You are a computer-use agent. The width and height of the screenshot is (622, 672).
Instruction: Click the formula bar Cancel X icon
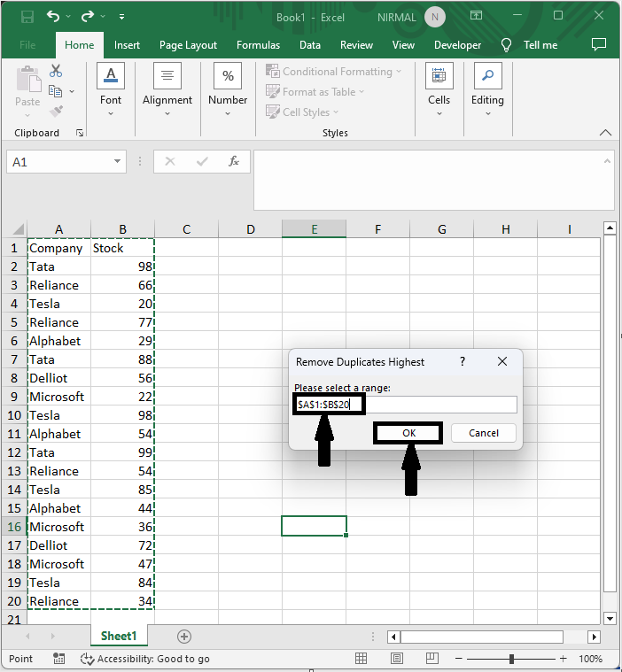(170, 161)
